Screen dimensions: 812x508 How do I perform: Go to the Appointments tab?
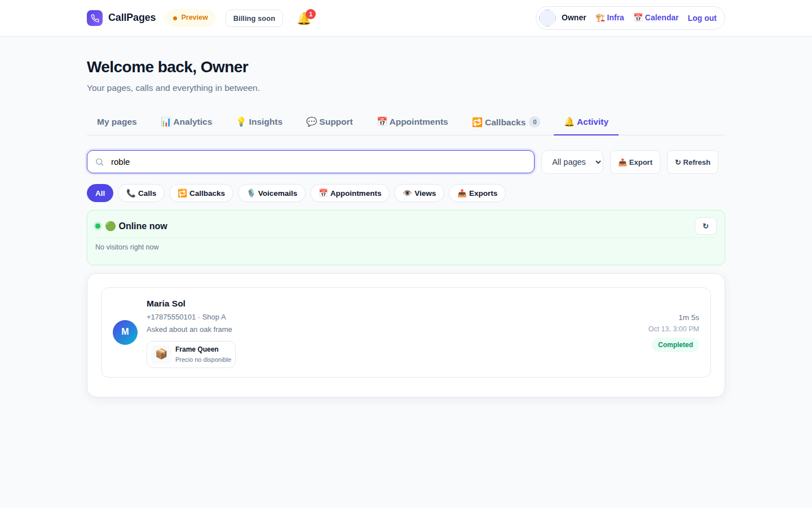(413, 122)
